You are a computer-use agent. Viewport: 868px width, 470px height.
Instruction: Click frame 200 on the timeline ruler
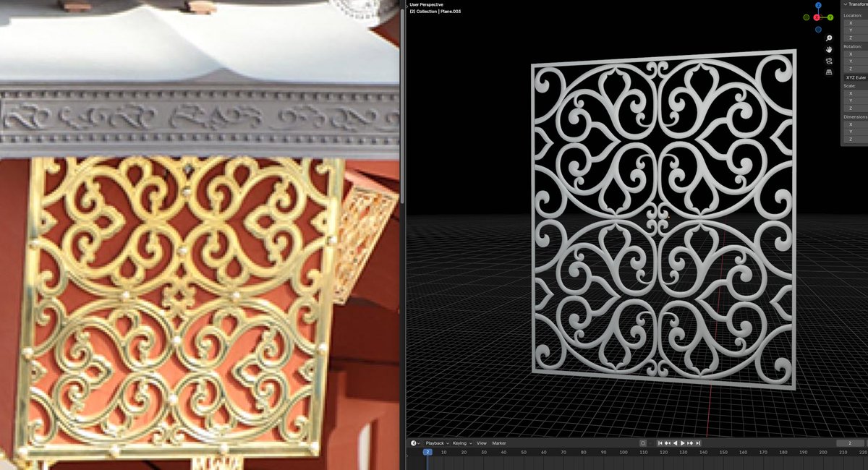pyautogui.click(x=823, y=453)
